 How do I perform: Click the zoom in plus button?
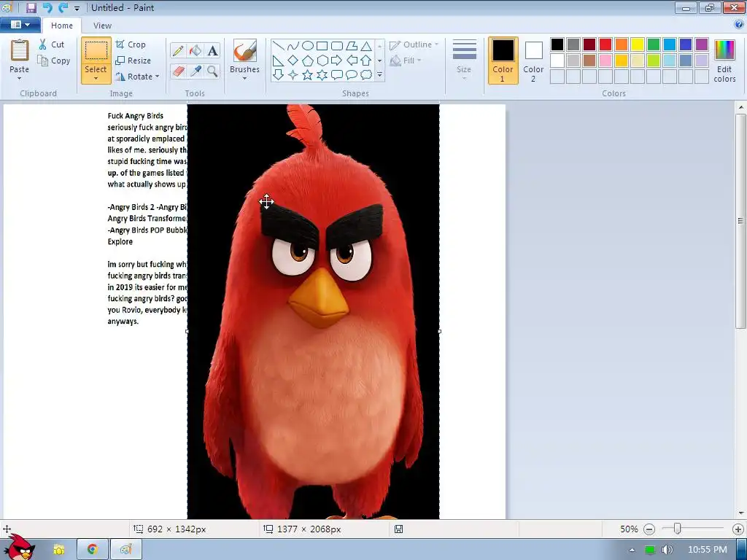[x=738, y=529]
